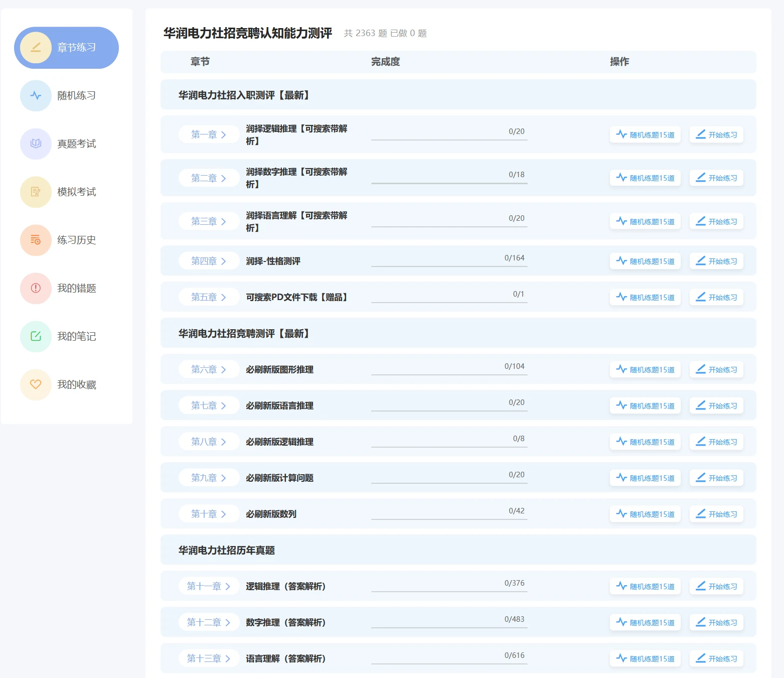Expand 第十一章 chapter chevron
Screen dimensions: 784x678
[x=227, y=586]
